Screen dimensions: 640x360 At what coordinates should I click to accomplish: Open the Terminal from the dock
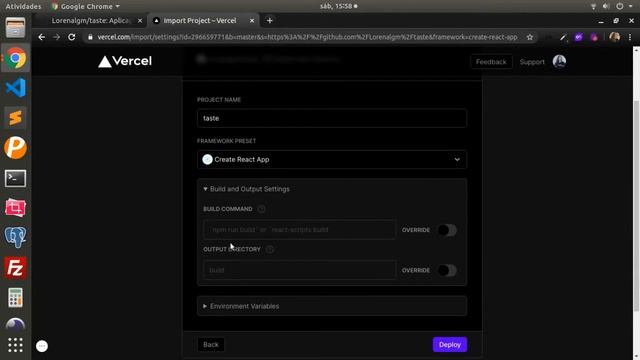(16, 178)
